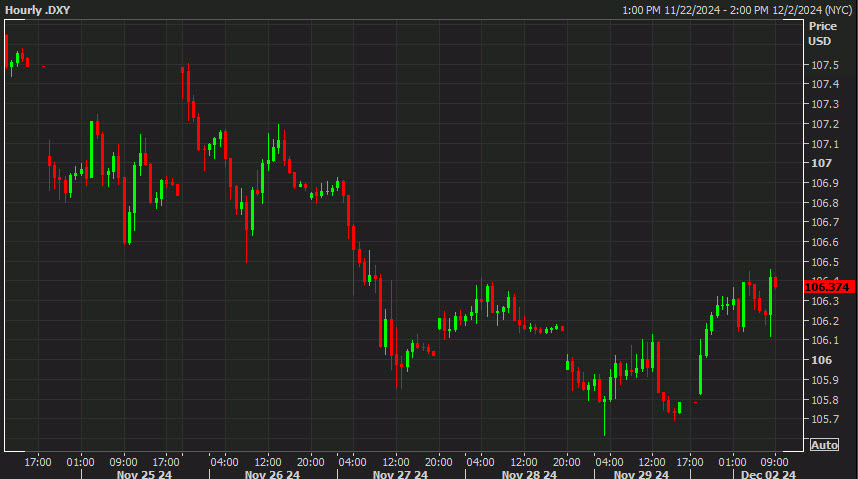Click the 106.3 price axis label
The image size is (858, 479).
[x=825, y=301]
